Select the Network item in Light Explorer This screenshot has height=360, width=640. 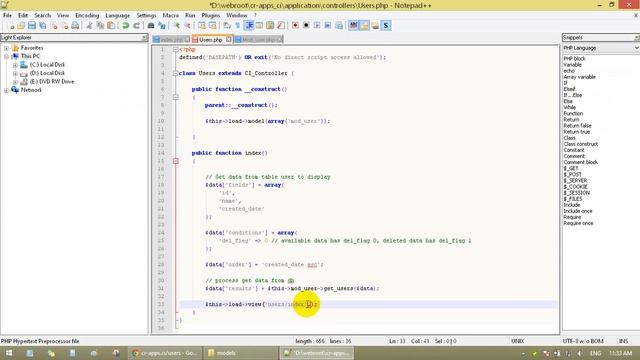point(31,90)
